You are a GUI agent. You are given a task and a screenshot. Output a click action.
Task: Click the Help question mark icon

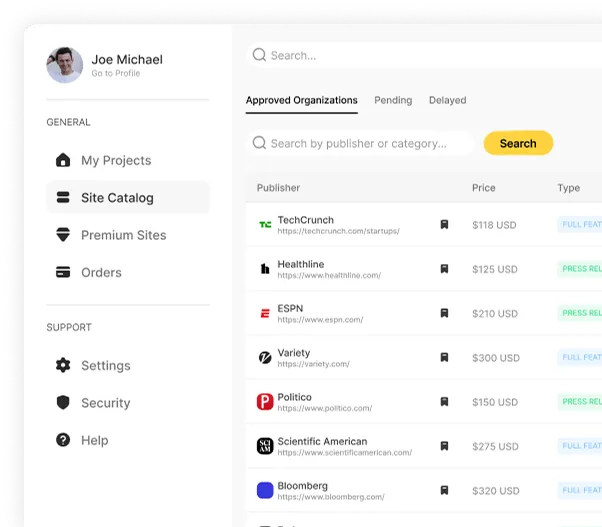(x=63, y=440)
